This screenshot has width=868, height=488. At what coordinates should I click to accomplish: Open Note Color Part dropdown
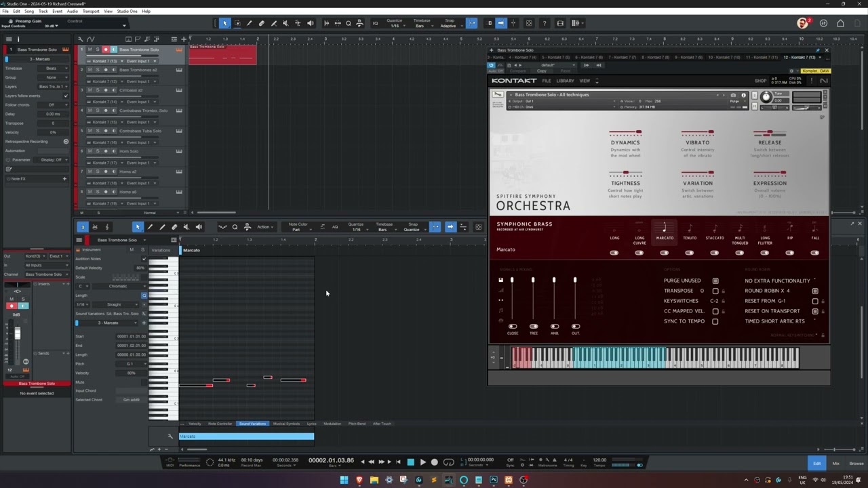click(298, 230)
